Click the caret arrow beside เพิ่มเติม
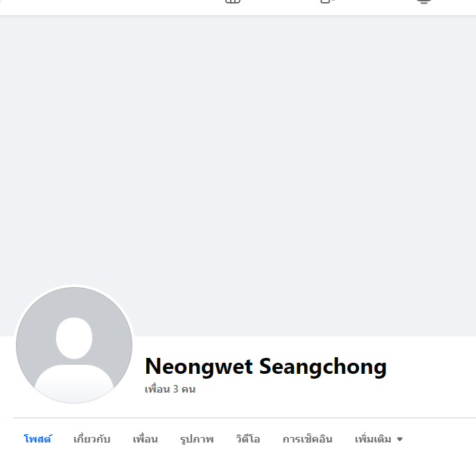The image size is (476, 455). (x=400, y=439)
